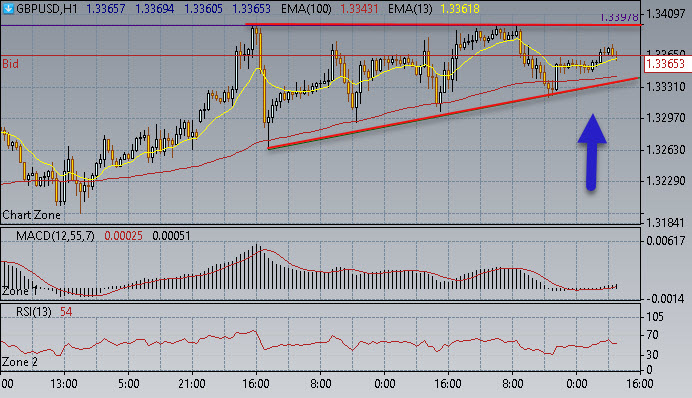This screenshot has height=398, width=692.
Task: Click RSI scale level 70
Action: [652, 335]
